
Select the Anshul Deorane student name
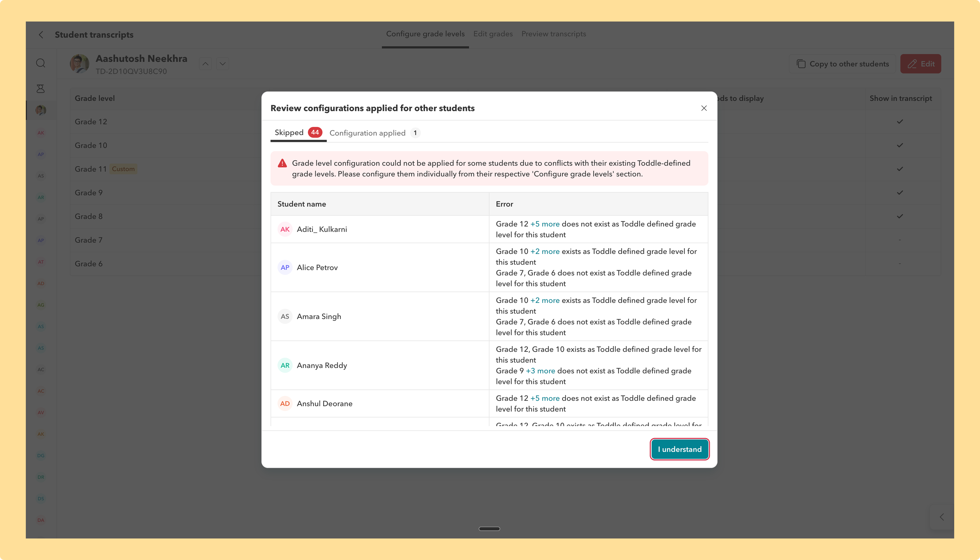click(324, 403)
